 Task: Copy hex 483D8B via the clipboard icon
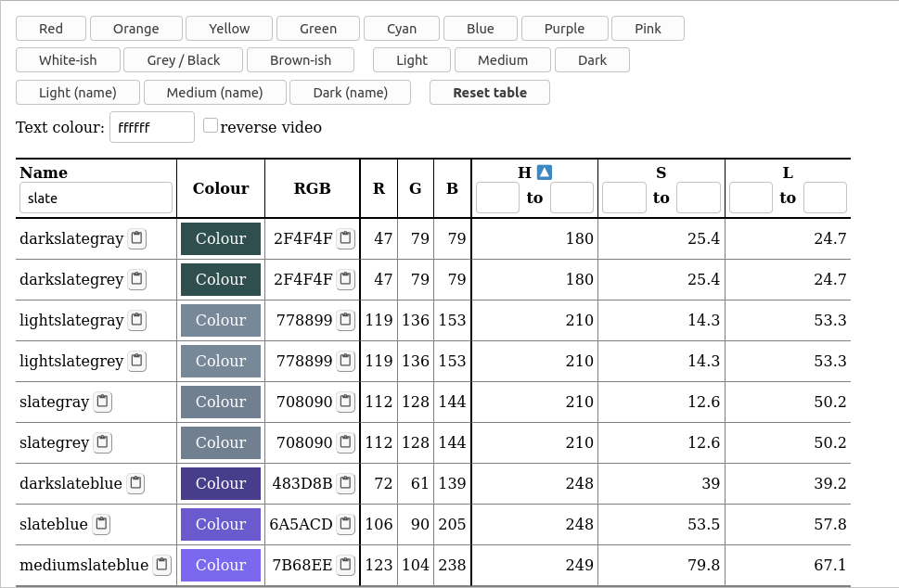pyautogui.click(x=345, y=483)
